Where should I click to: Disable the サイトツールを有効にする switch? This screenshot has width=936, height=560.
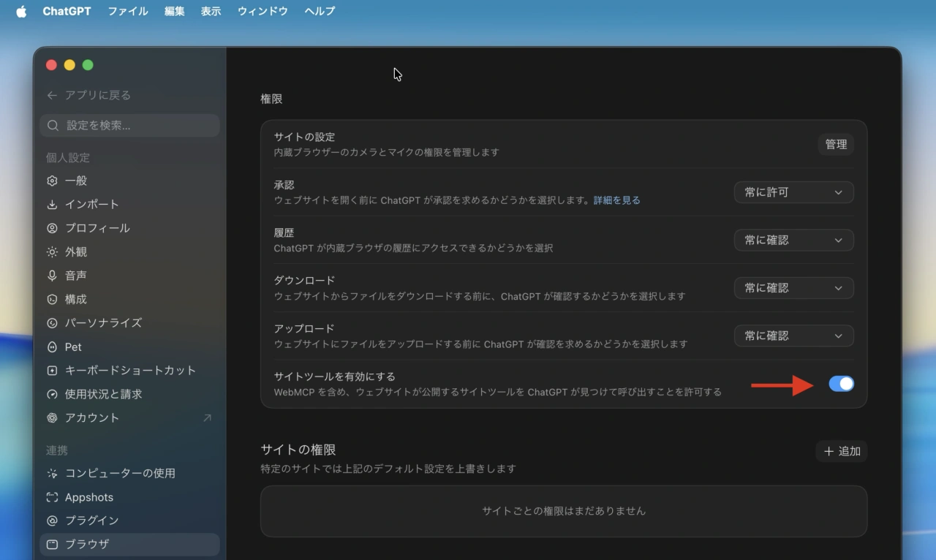pos(841,384)
